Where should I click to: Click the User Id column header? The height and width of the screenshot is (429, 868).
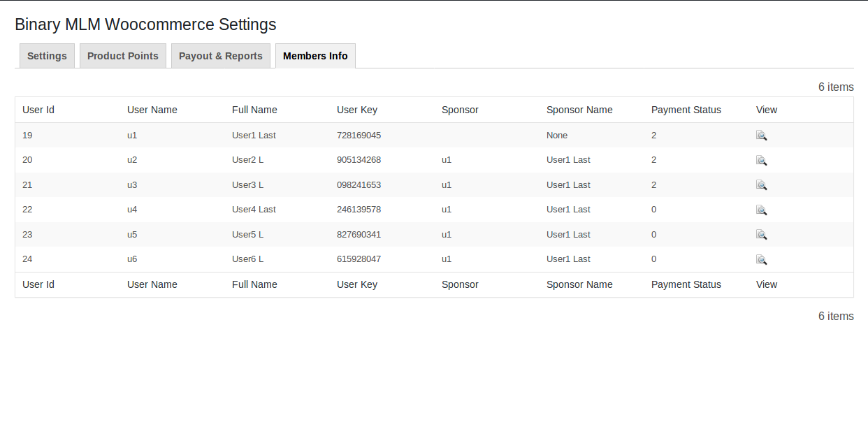38,110
